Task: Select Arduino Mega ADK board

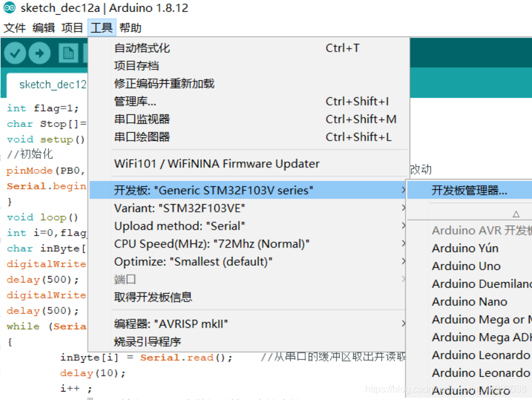Action: pyautogui.click(x=470, y=337)
